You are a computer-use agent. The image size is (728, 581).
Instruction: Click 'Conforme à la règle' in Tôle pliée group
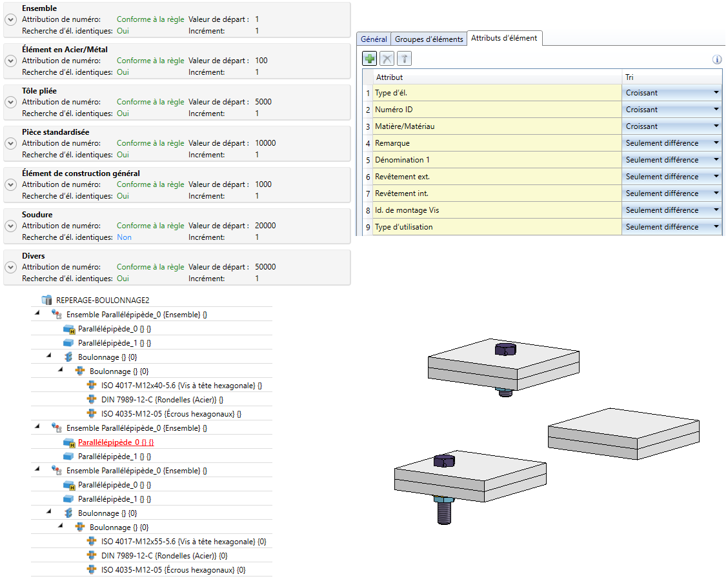[x=150, y=102]
